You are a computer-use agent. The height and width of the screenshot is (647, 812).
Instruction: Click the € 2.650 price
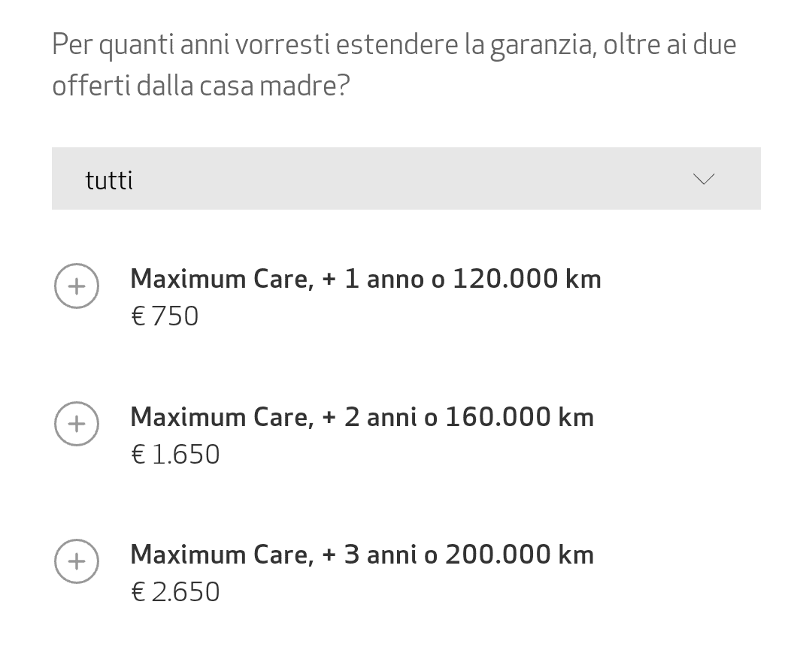pos(175,592)
